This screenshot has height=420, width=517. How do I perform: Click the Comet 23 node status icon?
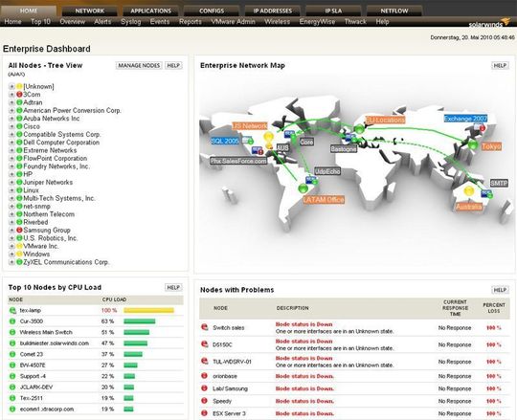[x=12, y=354]
